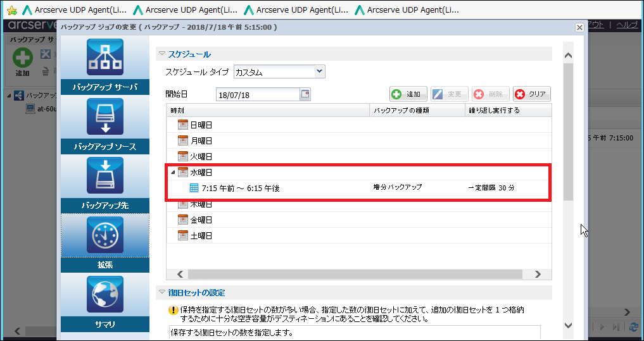Click the 繰り返し実行する column header
This screenshot has height=341, width=644.
508,110
